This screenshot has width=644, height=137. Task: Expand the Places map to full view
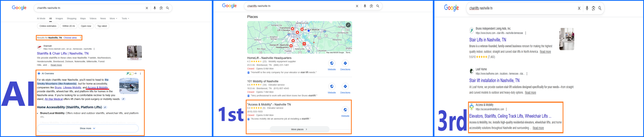tap(348, 25)
